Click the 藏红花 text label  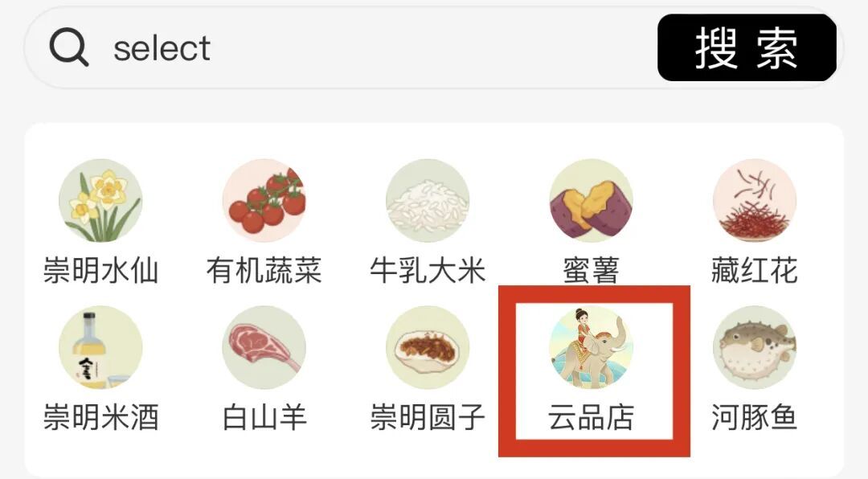[755, 270]
